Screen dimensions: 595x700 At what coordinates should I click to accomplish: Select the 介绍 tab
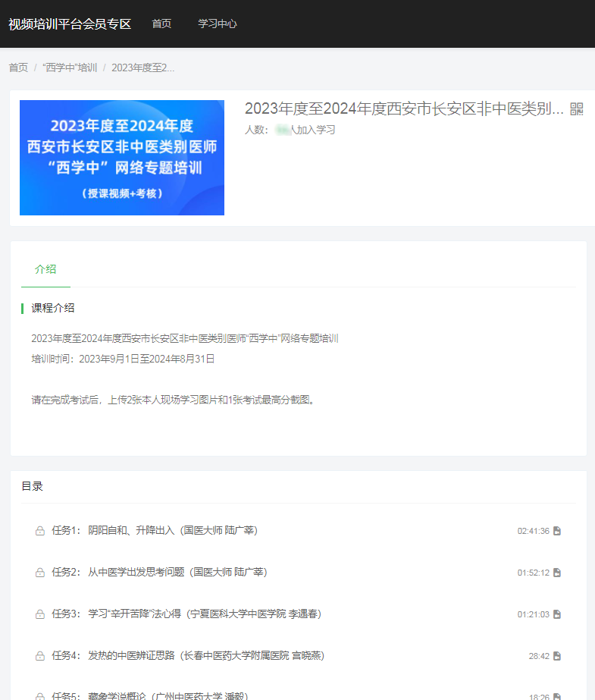[45, 269]
